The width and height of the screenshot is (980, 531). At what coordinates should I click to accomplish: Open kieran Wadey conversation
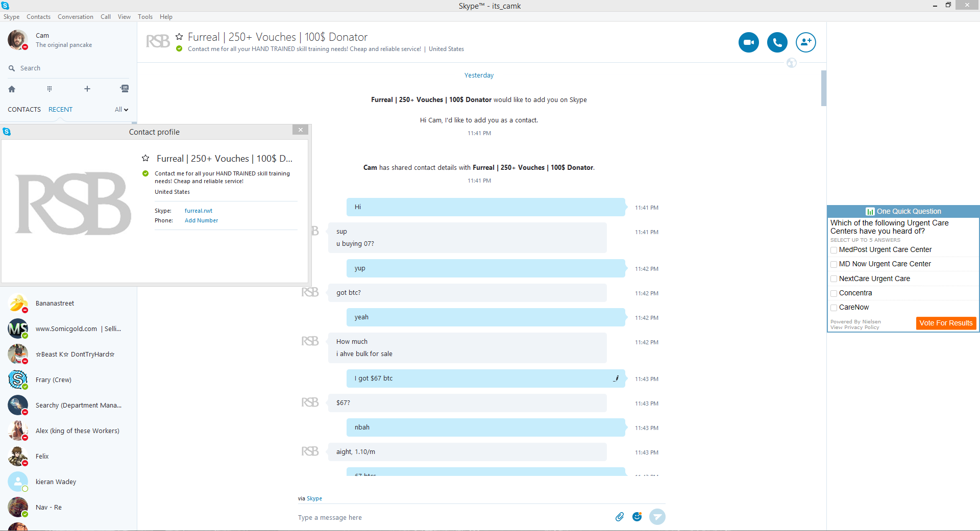(x=68, y=482)
